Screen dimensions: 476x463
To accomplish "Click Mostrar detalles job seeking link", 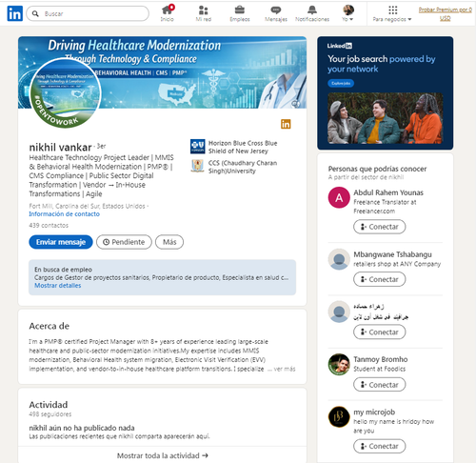I will coord(58,286).
